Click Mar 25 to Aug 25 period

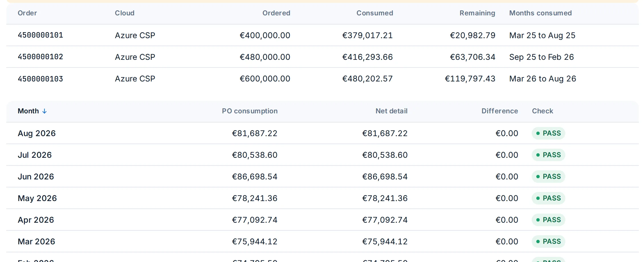(x=542, y=35)
